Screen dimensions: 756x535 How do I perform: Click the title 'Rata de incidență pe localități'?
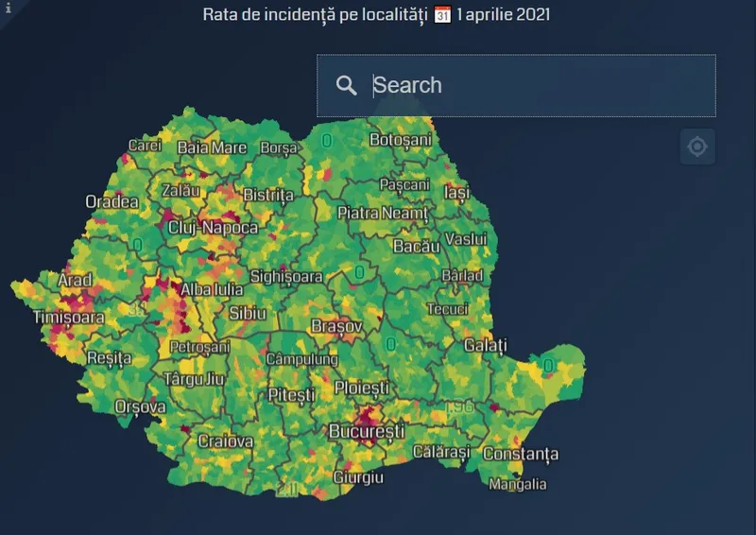pyautogui.click(x=316, y=15)
